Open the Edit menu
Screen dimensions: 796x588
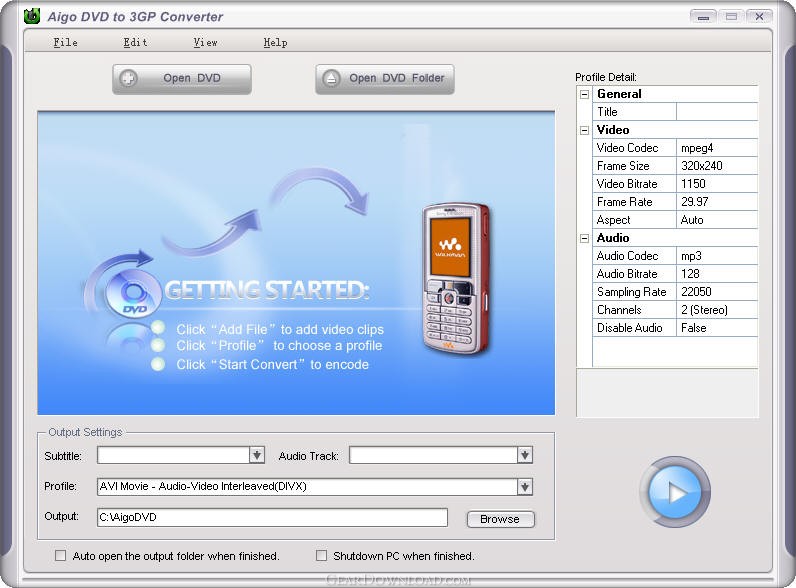(x=136, y=43)
